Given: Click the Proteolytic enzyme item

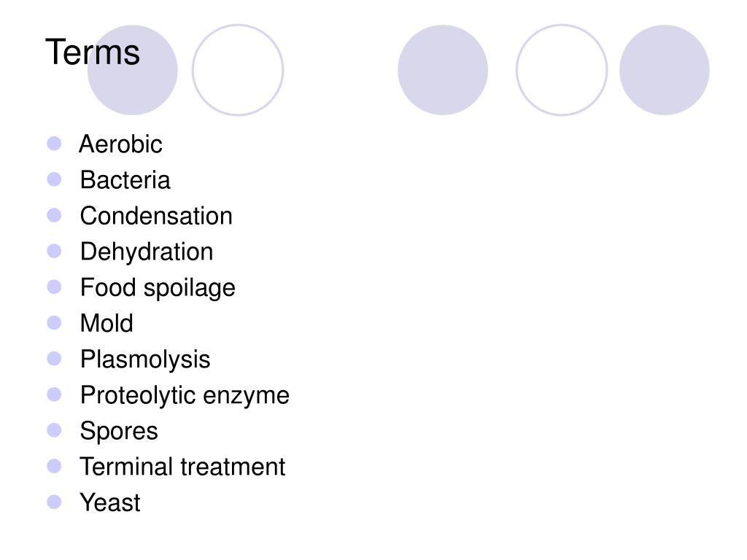Looking at the screenshot, I should [185, 395].
